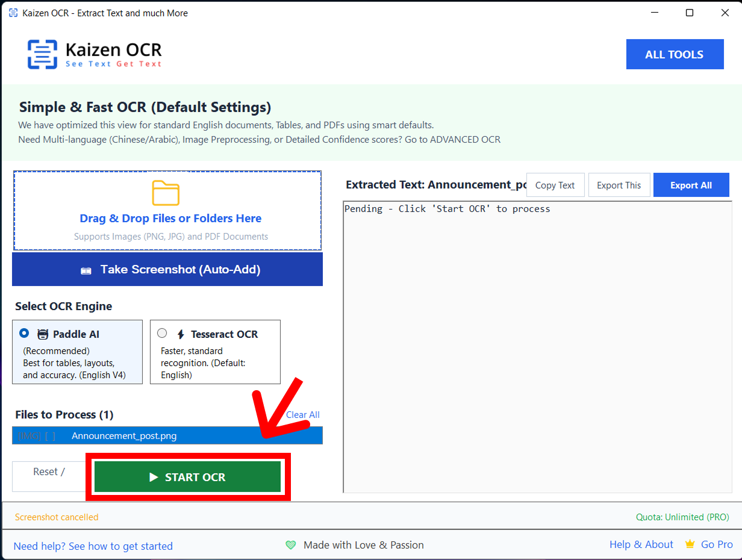Click the Clear All link
Viewport: 742px width, 560px height.
(x=302, y=415)
